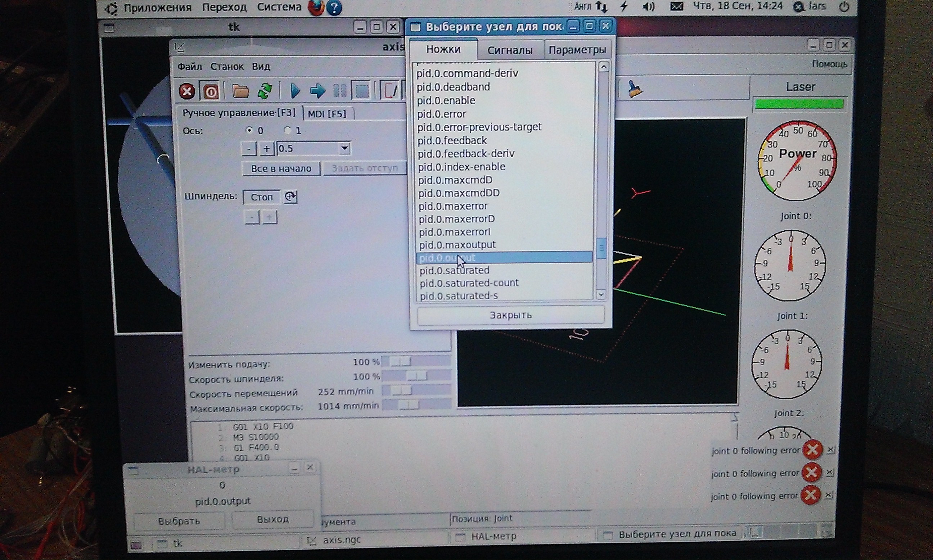Click Все в начало button
Screen dimensions: 933x560
(x=281, y=168)
